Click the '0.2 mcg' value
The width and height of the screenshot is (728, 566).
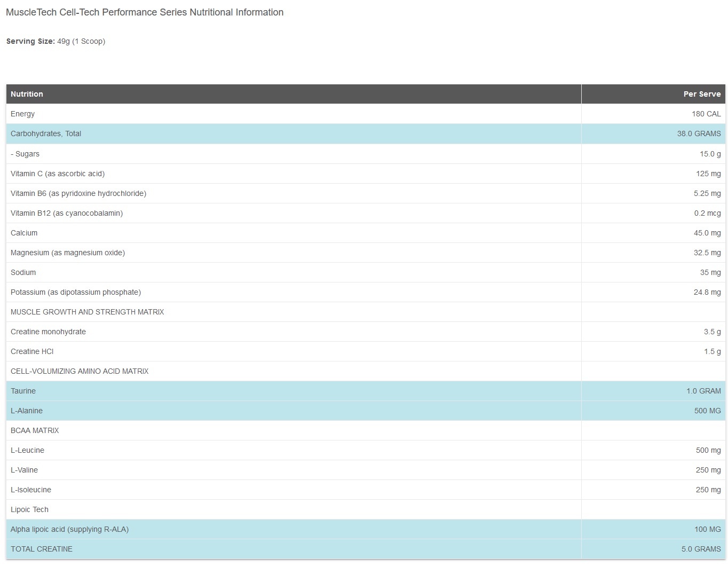point(708,213)
